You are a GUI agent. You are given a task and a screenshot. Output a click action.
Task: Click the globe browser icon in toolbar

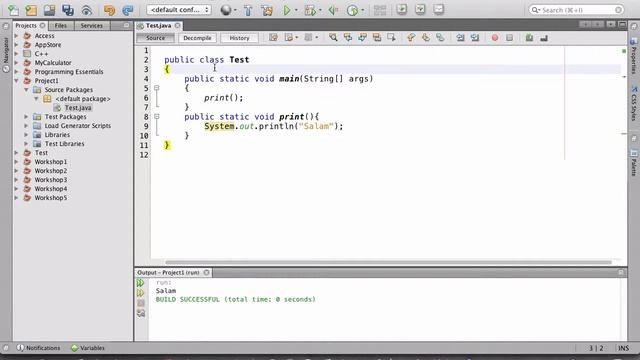(x=225, y=10)
